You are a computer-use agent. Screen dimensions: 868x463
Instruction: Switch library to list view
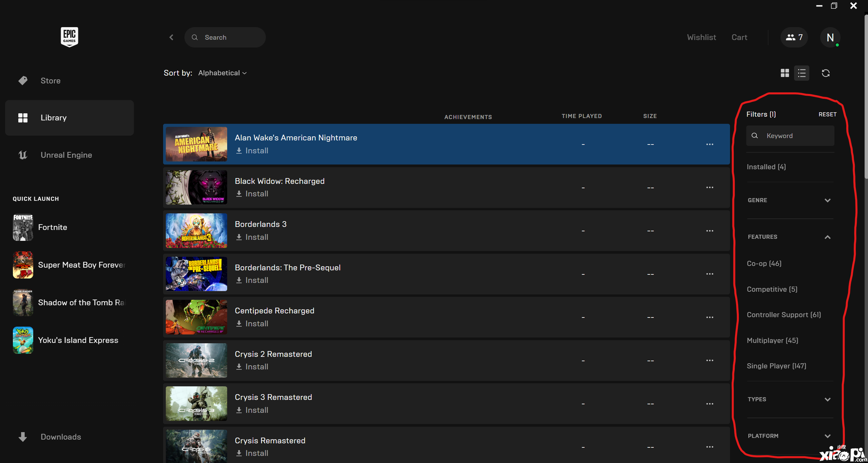point(802,73)
